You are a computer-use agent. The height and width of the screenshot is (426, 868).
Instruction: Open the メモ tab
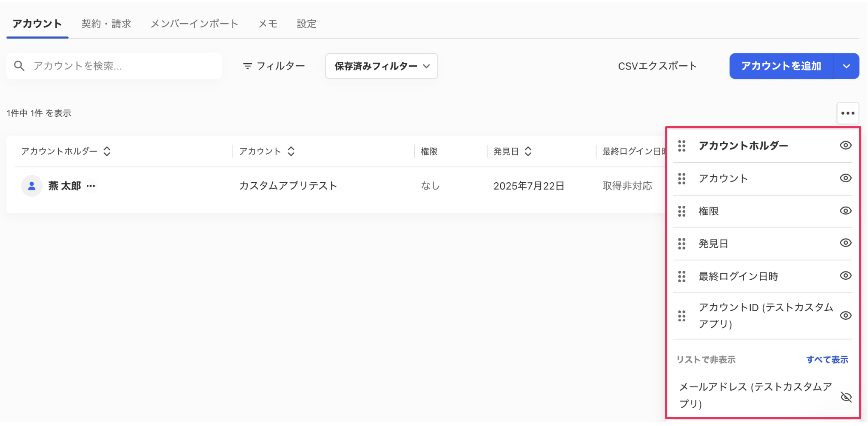[x=268, y=24]
